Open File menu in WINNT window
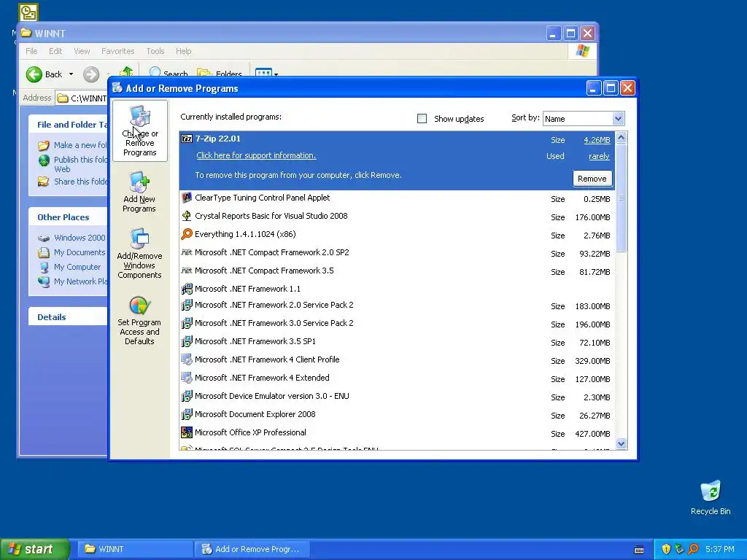This screenshot has height=560, width=747. [x=31, y=51]
